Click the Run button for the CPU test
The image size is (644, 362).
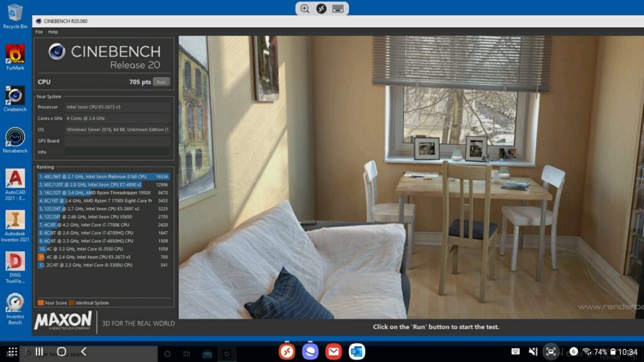pyautogui.click(x=161, y=82)
